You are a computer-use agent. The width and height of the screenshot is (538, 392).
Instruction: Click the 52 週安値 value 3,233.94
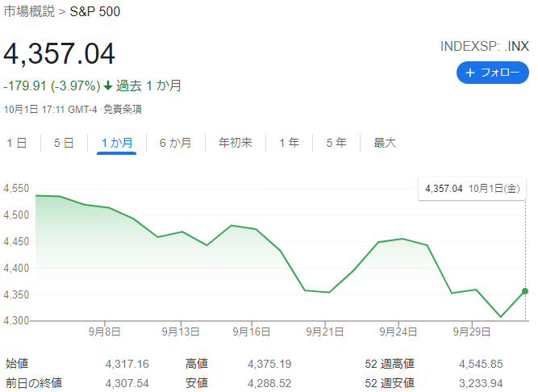coord(481,383)
